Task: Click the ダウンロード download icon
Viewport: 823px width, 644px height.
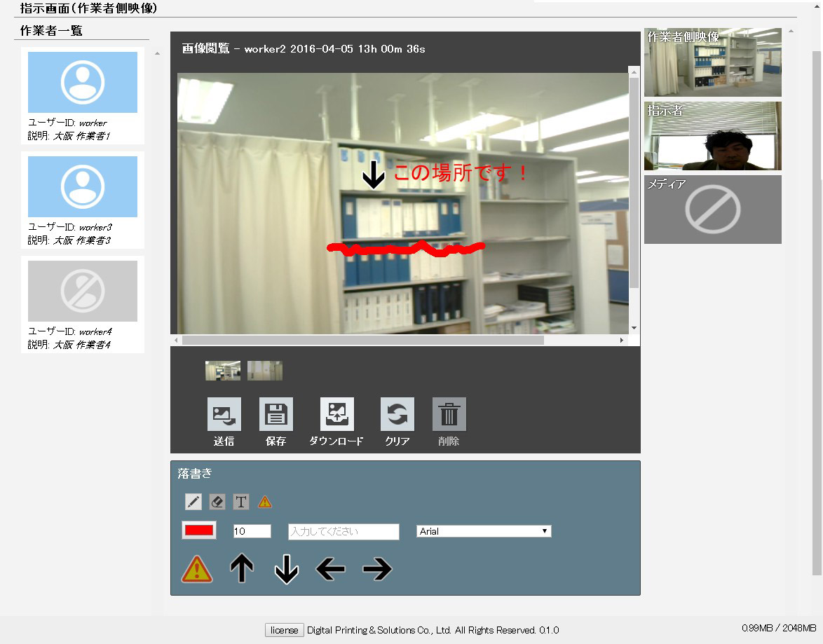Action: (336, 414)
